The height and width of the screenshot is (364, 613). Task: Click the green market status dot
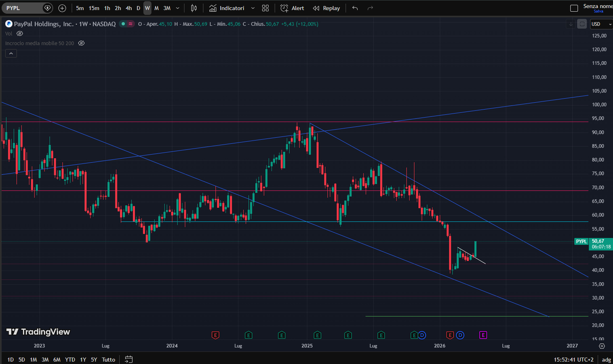coord(123,23)
